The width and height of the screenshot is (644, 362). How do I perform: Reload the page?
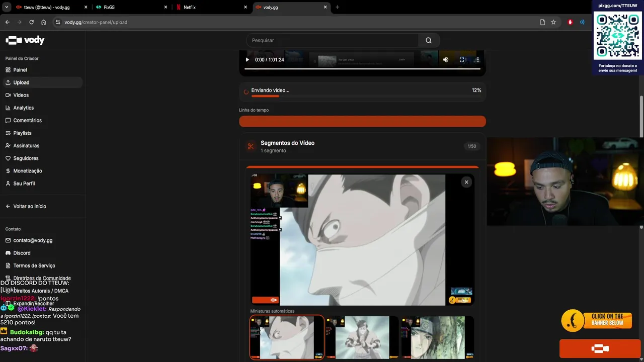tap(31, 22)
